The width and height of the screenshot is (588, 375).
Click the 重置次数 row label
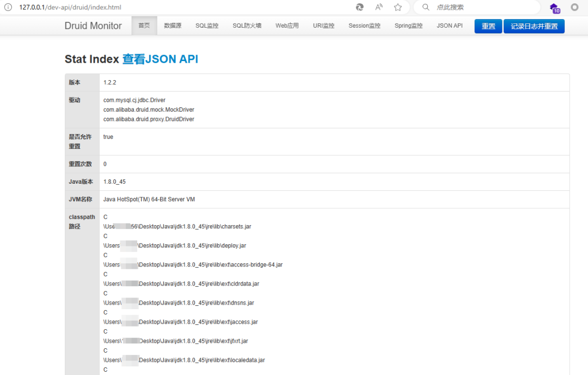coord(80,164)
